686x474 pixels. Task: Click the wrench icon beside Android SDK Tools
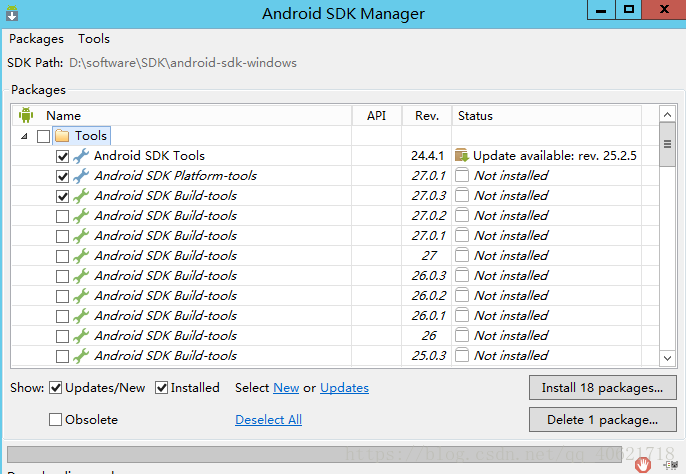[81, 156]
